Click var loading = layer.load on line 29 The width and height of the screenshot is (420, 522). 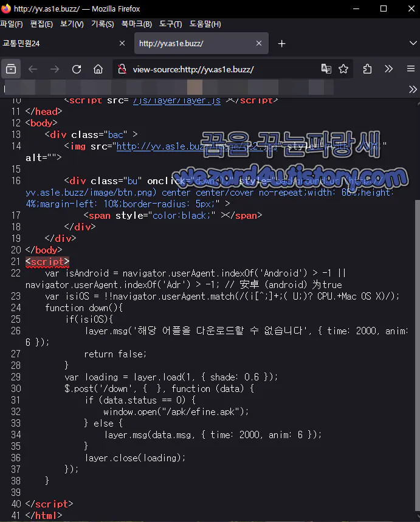[123, 377]
